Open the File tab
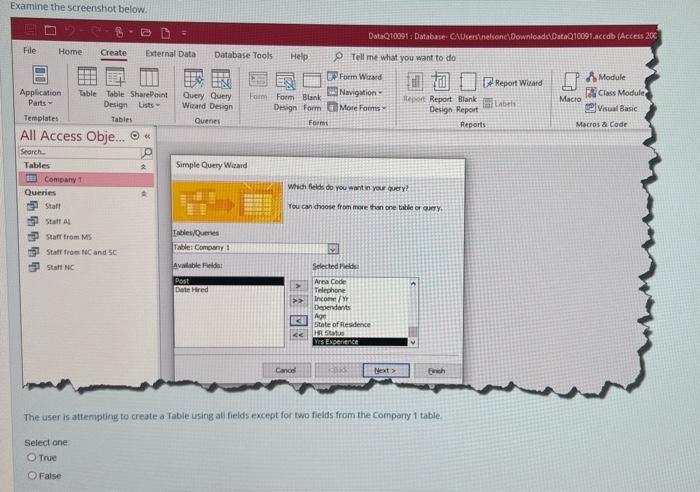The image size is (700, 492). point(29,50)
